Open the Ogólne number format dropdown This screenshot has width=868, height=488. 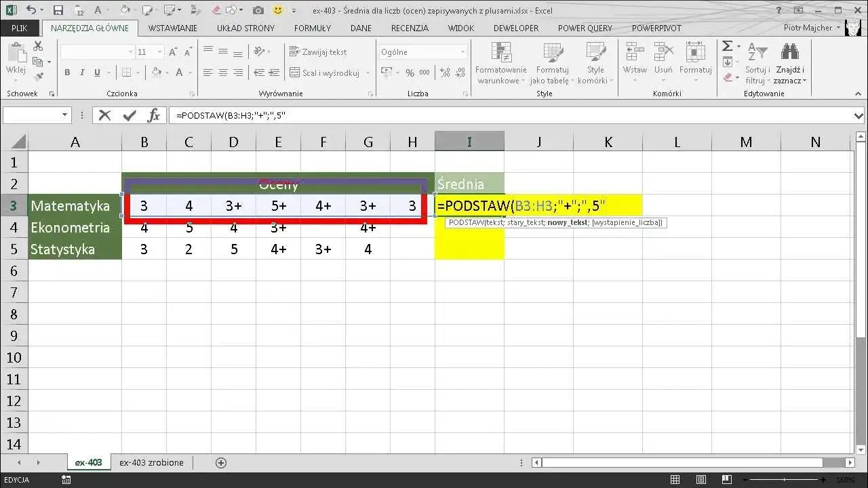click(463, 52)
